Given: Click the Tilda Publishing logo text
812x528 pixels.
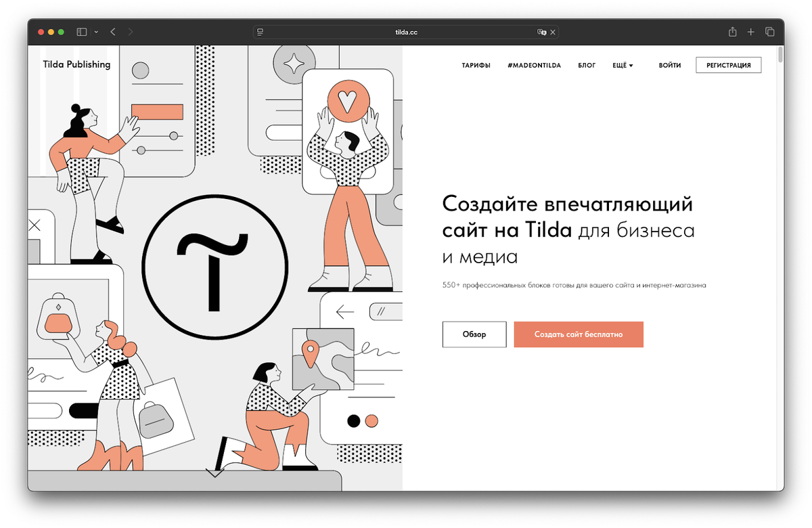Looking at the screenshot, I should (76, 64).
